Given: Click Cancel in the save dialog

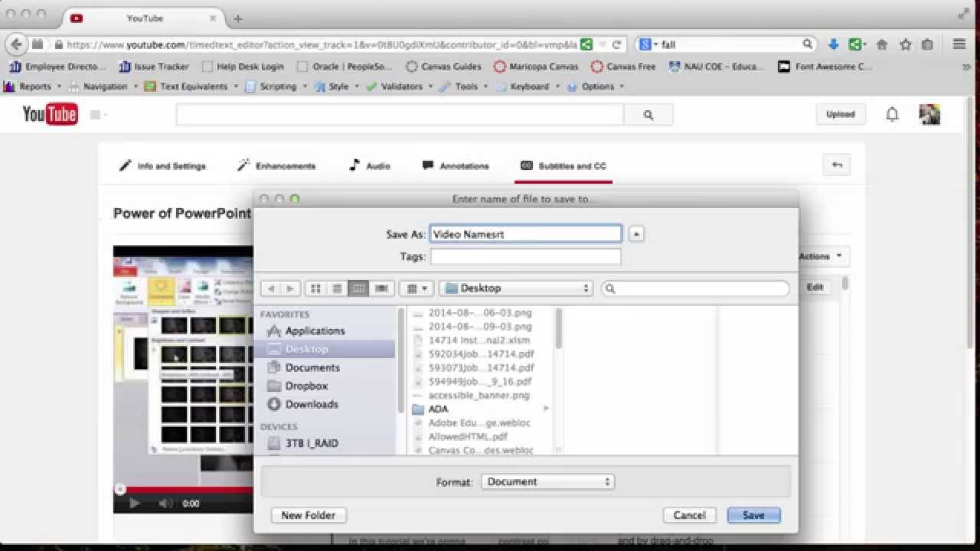Looking at the screenshot, I should [689, 515].
